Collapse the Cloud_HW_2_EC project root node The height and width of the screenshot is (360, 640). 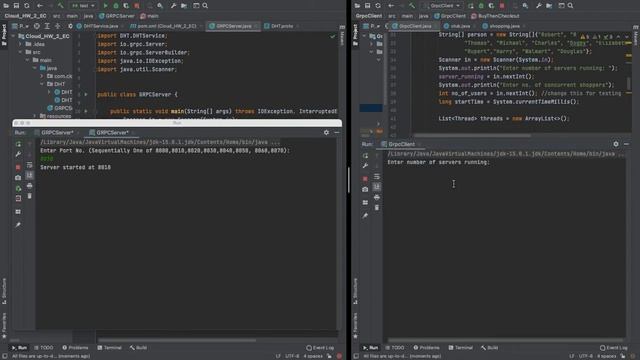13,36
